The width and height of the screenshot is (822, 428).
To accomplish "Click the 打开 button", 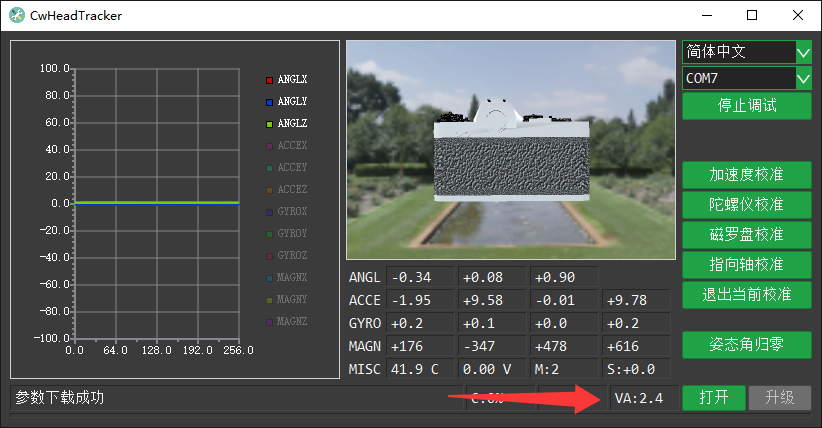I will click(714, 398).
